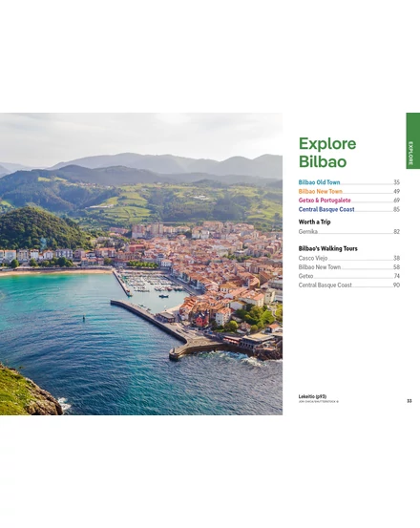Screen dimensions: 420x528
Task: Click page number 74 beside Getxo
Action: pos(396,276)
